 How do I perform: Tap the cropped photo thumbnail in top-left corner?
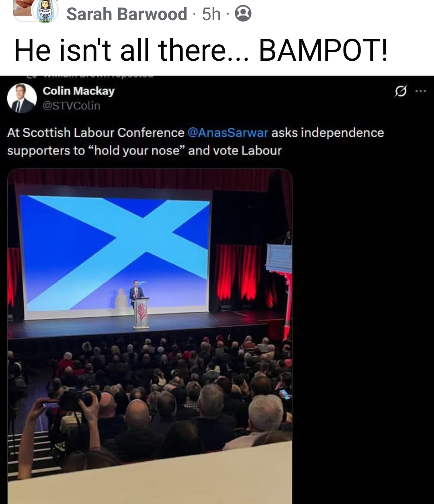point(22,7)
